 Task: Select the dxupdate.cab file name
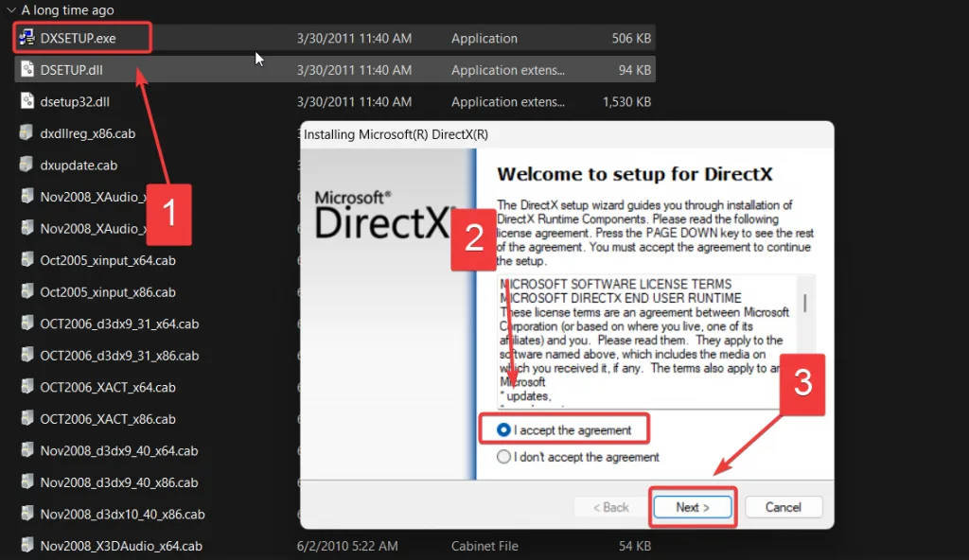click(79, 165)
